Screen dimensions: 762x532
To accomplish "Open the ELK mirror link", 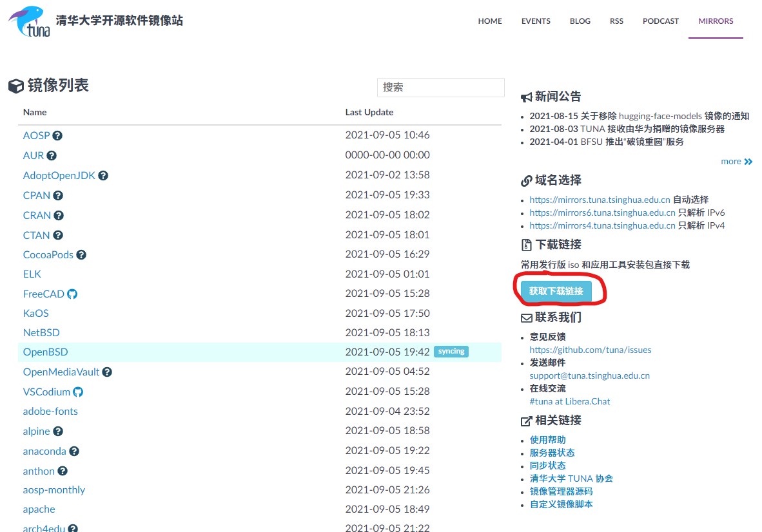I will pyautogui.click(x=32, y=274).
